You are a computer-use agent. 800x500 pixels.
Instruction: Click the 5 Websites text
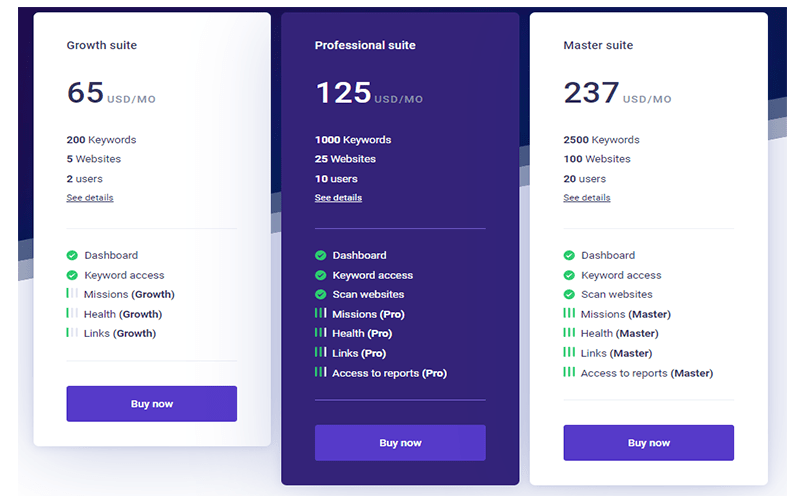pyautogui.click(x=93, y=159)
